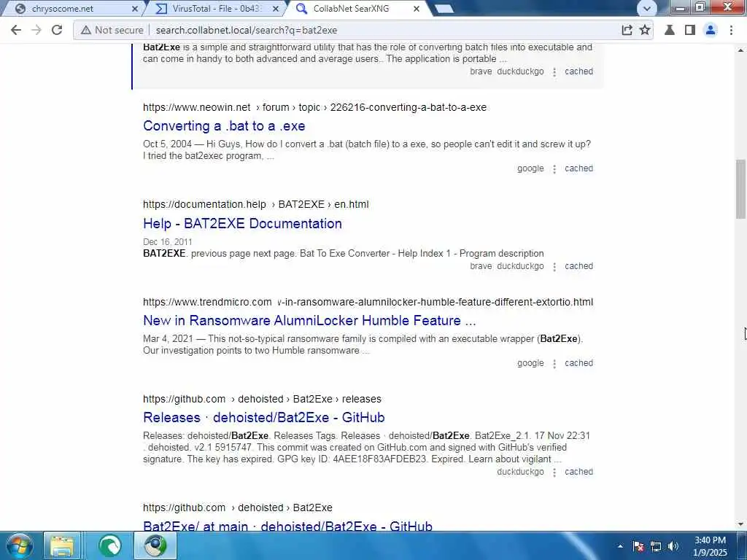This screenshot has width=747, height=560.
Task: Click the documentation.help result URL
Action: tap(256, 205)
